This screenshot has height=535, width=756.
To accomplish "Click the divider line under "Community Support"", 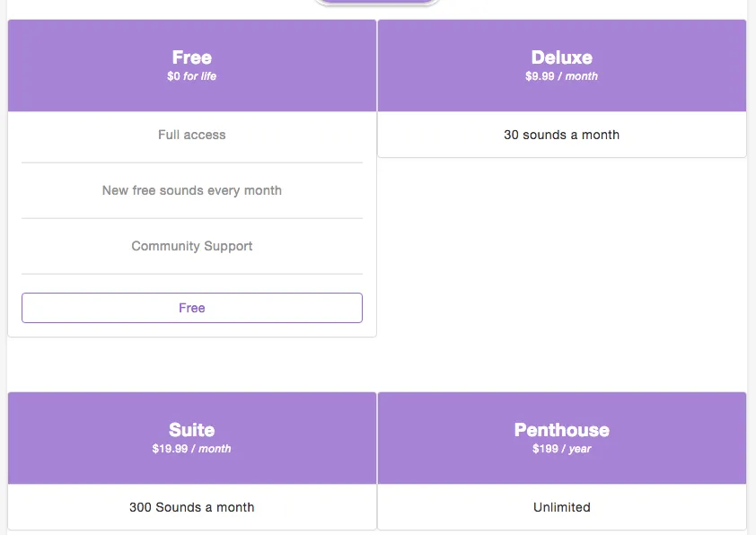I will tap(192, 275).
